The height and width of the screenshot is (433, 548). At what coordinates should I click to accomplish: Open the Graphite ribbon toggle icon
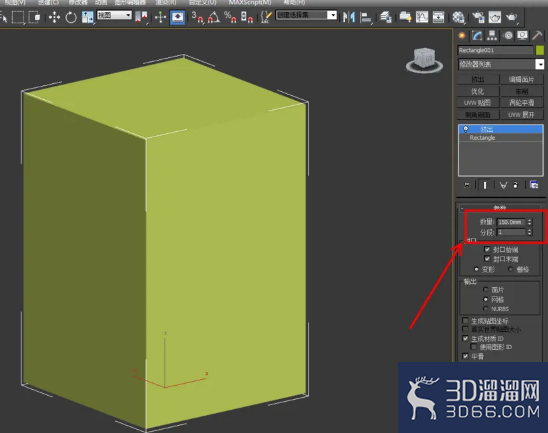(405, 17)
